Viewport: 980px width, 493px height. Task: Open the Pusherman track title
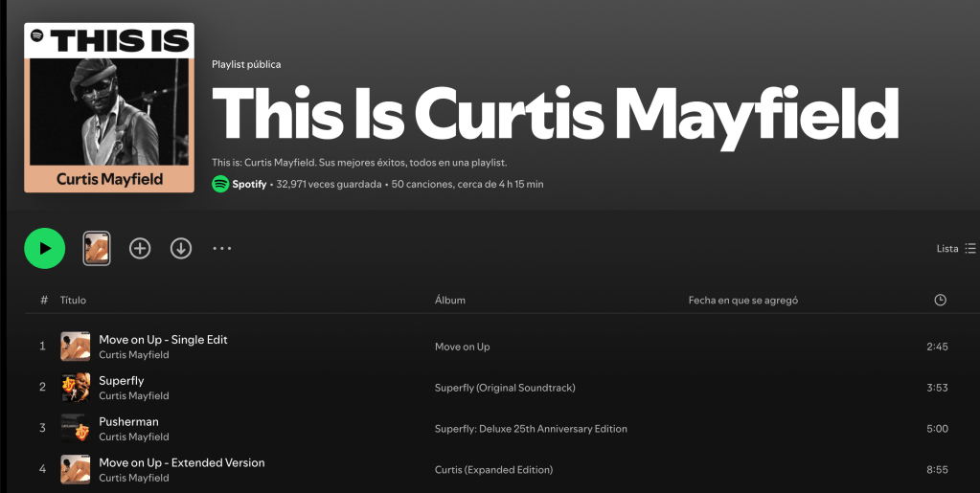(128, 421)
